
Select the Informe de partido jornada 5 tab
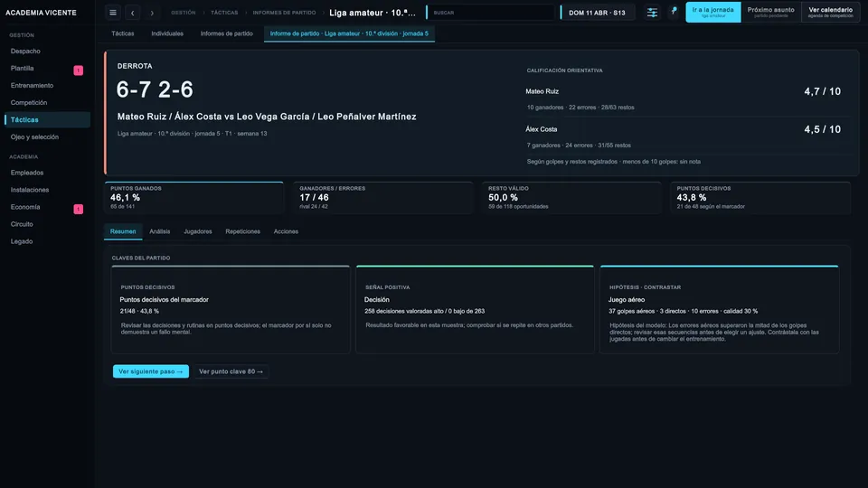coord(349,33)
